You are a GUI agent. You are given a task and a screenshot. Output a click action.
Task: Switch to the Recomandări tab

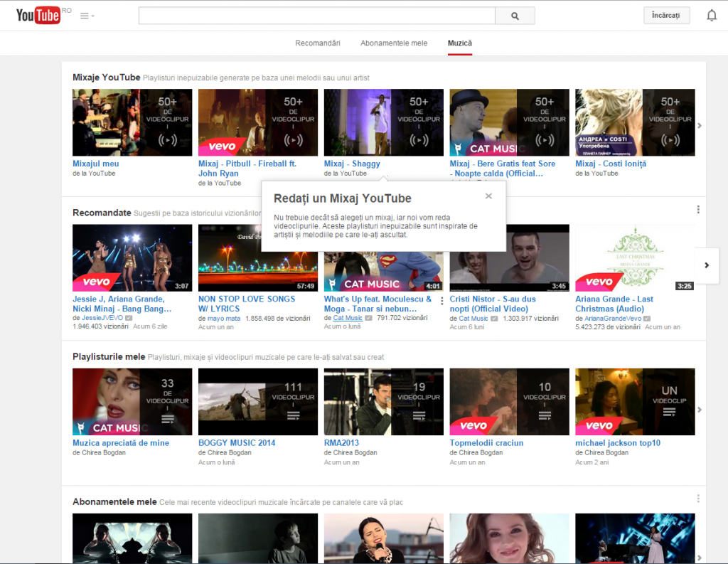coord(317,43)
